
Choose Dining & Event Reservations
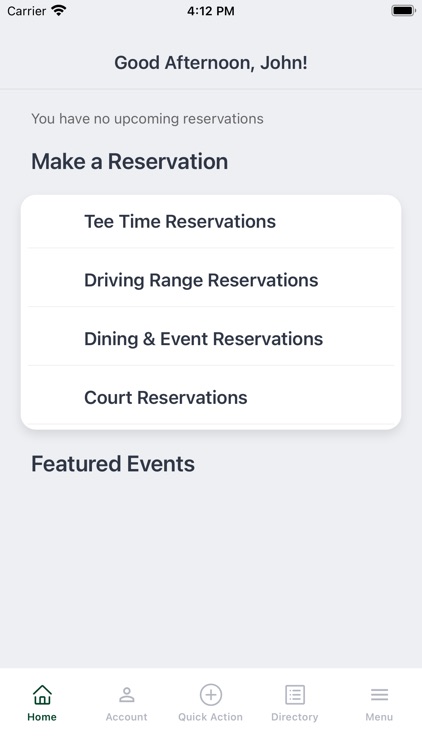point(211,339)
